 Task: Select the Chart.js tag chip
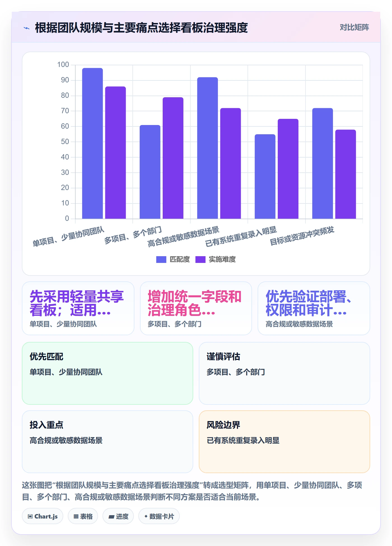pos(43,516)
